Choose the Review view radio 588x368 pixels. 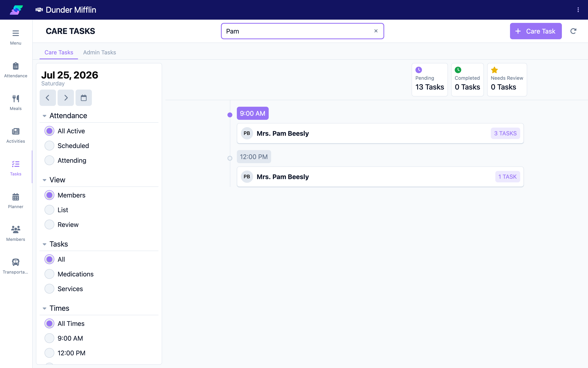pos(49,225)
